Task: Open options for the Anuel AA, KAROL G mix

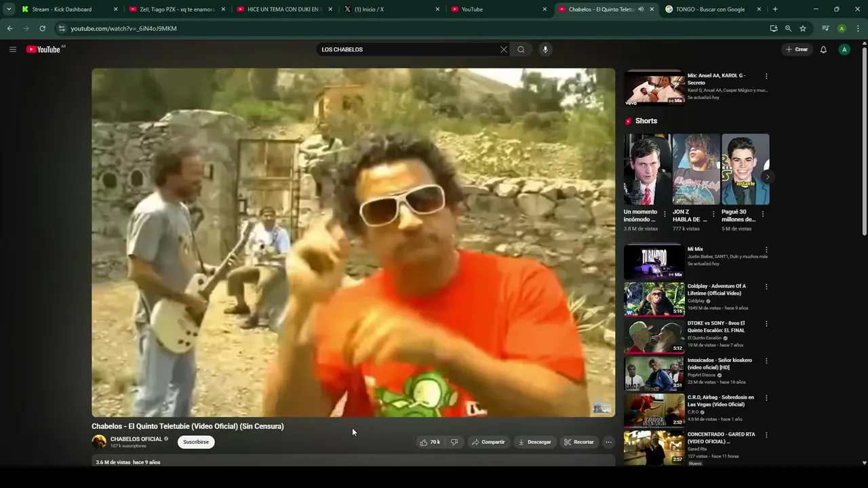Action: point(766,77)
